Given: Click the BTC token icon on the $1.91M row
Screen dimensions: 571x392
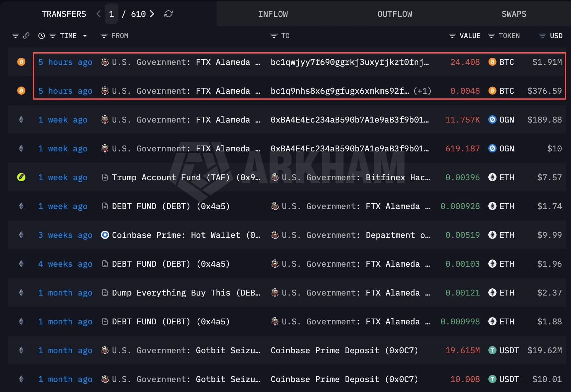Looking at the screenshot, I should pos(492,62).
